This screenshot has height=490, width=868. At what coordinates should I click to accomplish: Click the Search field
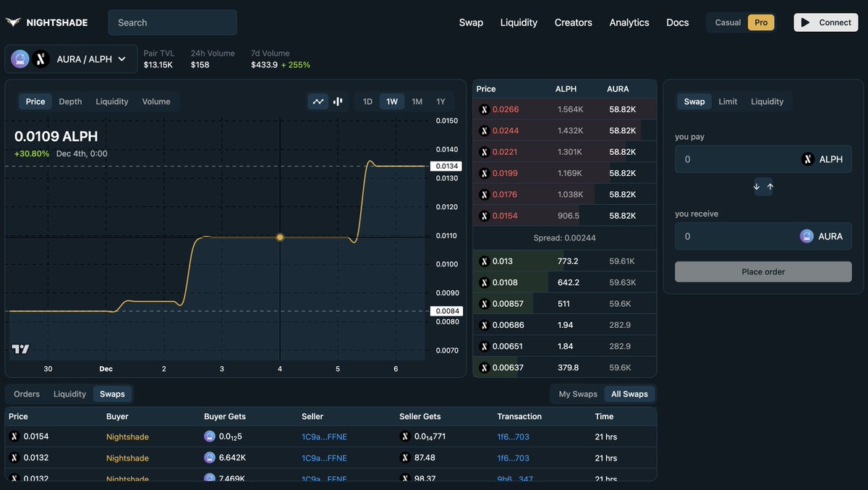click(x=172, y=22)
